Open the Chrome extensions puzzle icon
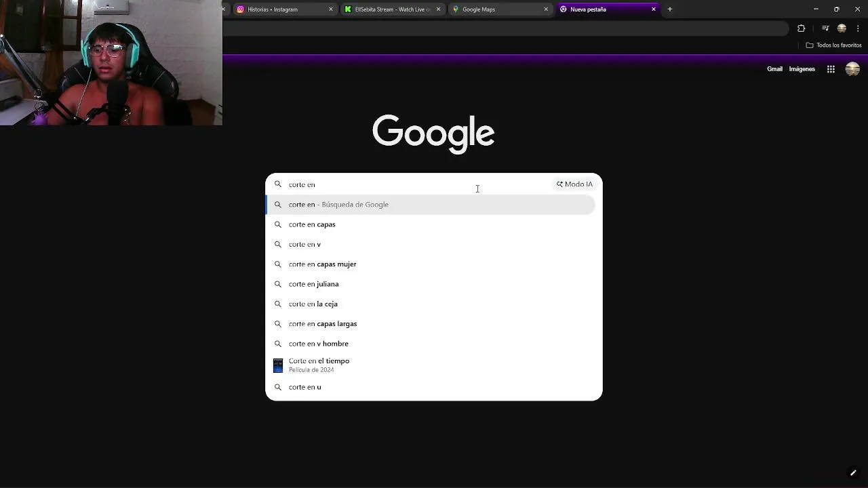 click(801, 28)
